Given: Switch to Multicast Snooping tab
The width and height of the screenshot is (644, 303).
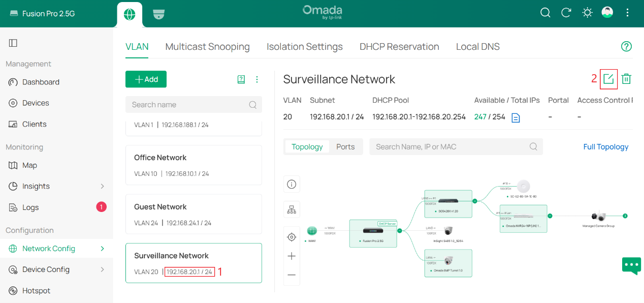Looking at the screenshot, I should 208,47.
